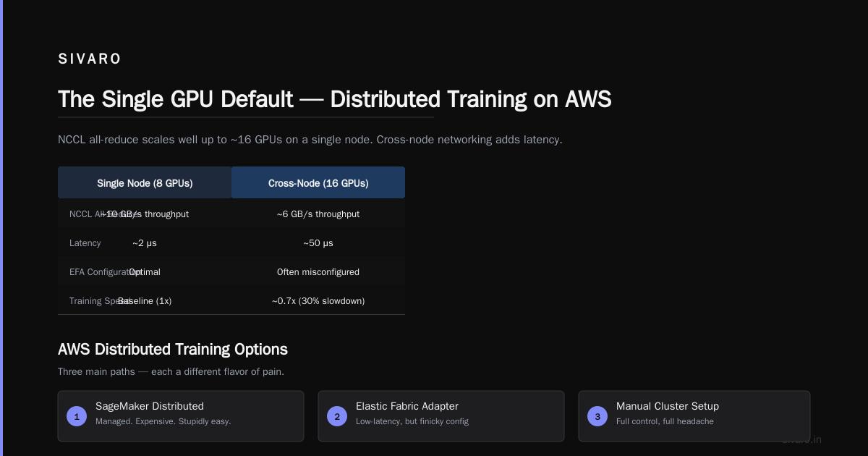The height and width of the screenshot is (456, 868).
Task: Click the 'AWS Distributed Training Options' heading
Action: click(173, 350)
